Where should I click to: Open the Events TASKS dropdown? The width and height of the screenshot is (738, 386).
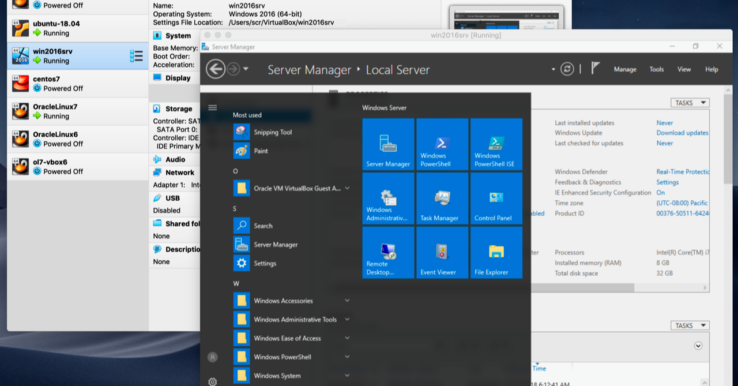pos(690,325)
